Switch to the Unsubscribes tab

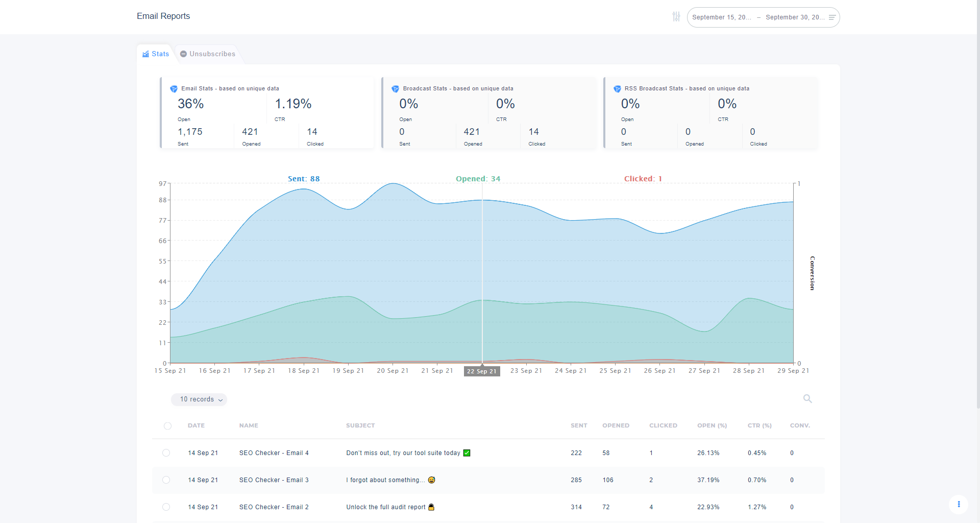pyautogui.click(x=208, y=54)
